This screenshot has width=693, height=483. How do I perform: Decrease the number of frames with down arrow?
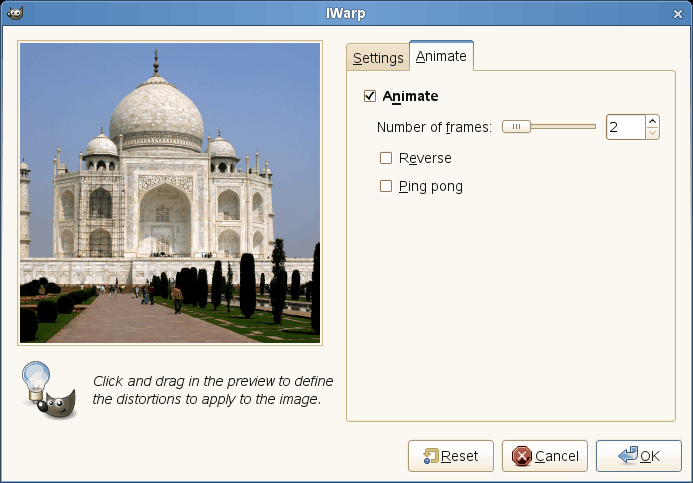coord(652,133)
